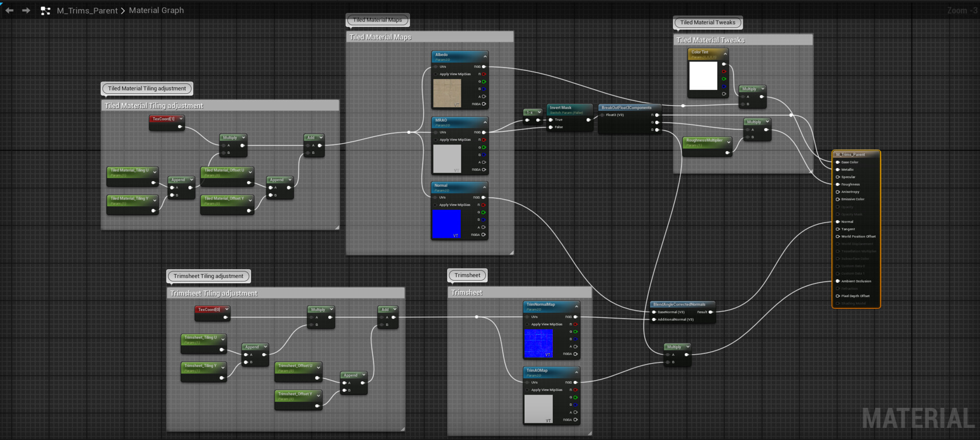Click the Invert Mask node's False input pin
This screenshot has width=980, height=440.
(551, 127)
